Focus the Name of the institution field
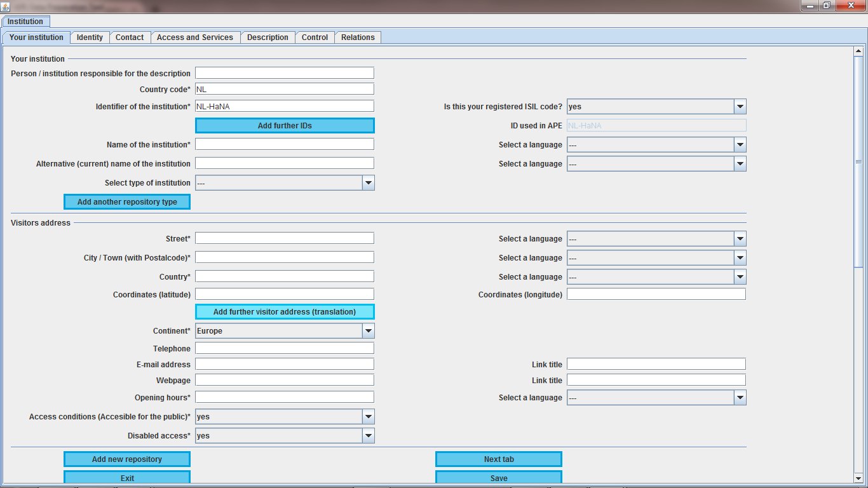 [x=285, y=144]
